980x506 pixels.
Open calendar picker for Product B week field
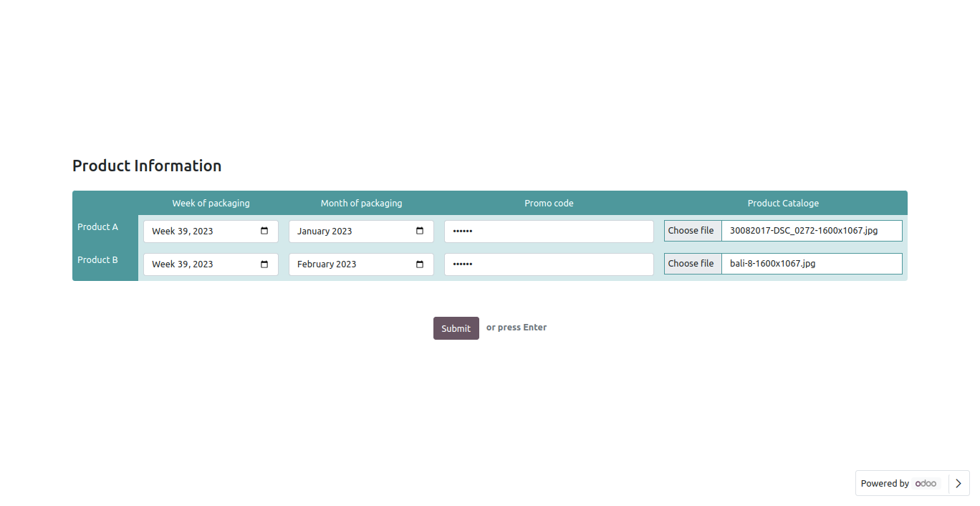pyautogui.click(x=264, y=264)
